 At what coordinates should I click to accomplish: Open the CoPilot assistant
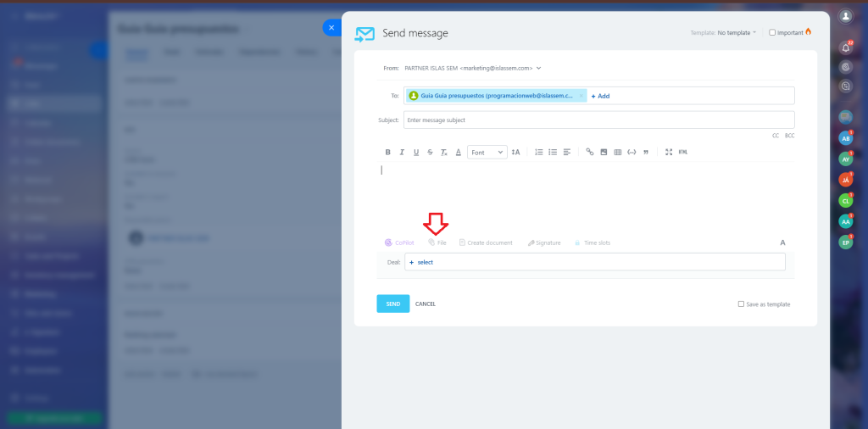coord(398,242)
